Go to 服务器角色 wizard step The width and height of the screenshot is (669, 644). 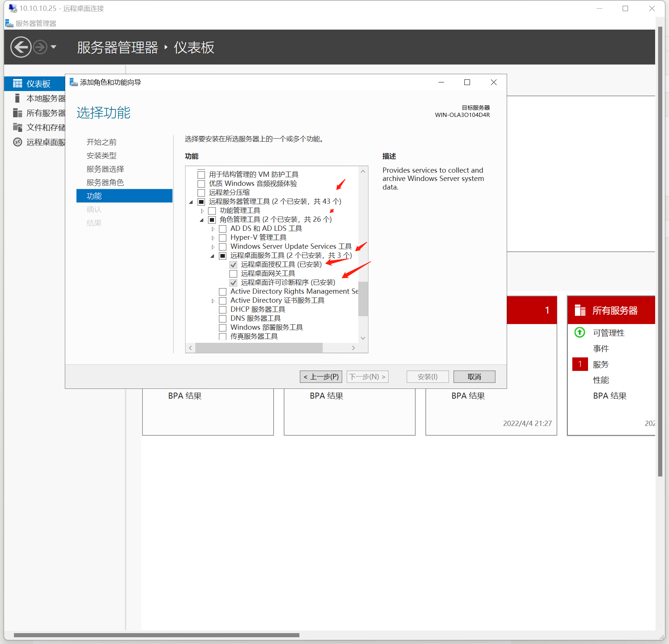coord(105,182)
